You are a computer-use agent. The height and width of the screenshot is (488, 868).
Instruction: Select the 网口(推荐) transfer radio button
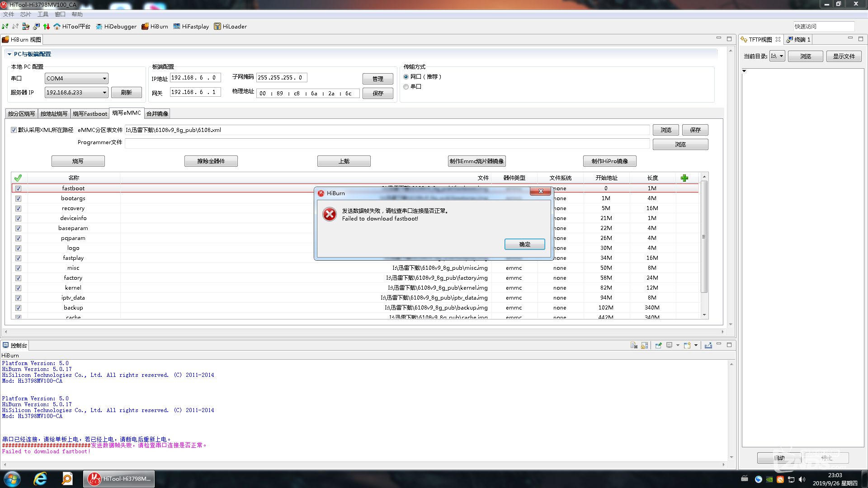(x=406, y=77)
